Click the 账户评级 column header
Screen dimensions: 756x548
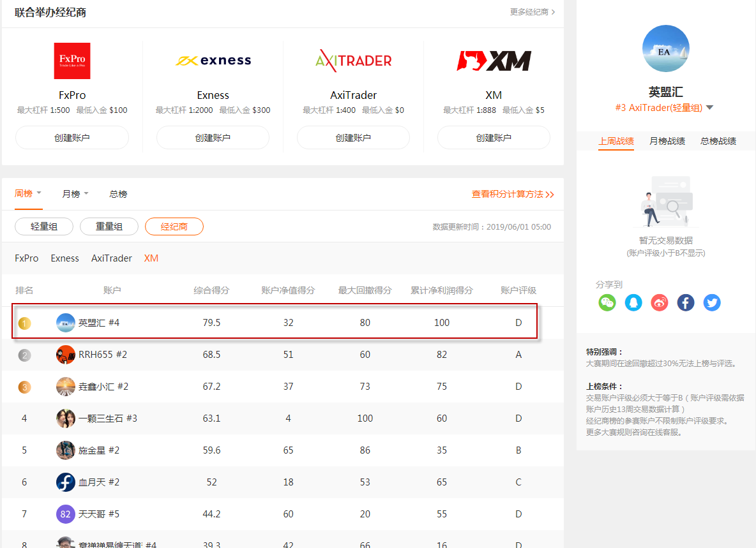tap(518, 290)
